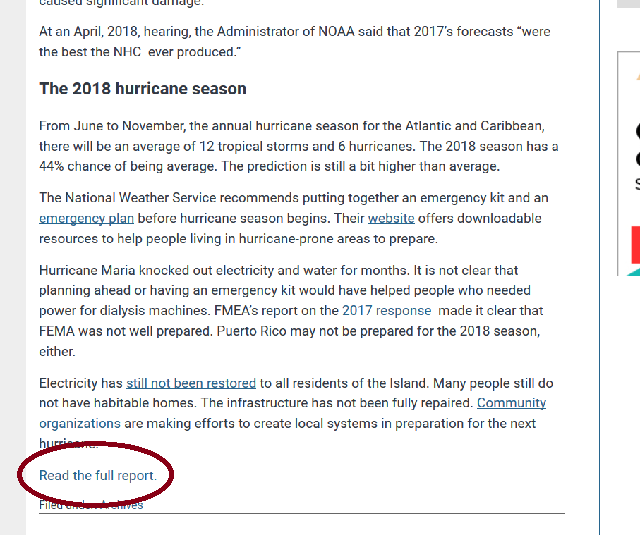
Task: Click the red button in sidebar ad
Action: [636, 245]
